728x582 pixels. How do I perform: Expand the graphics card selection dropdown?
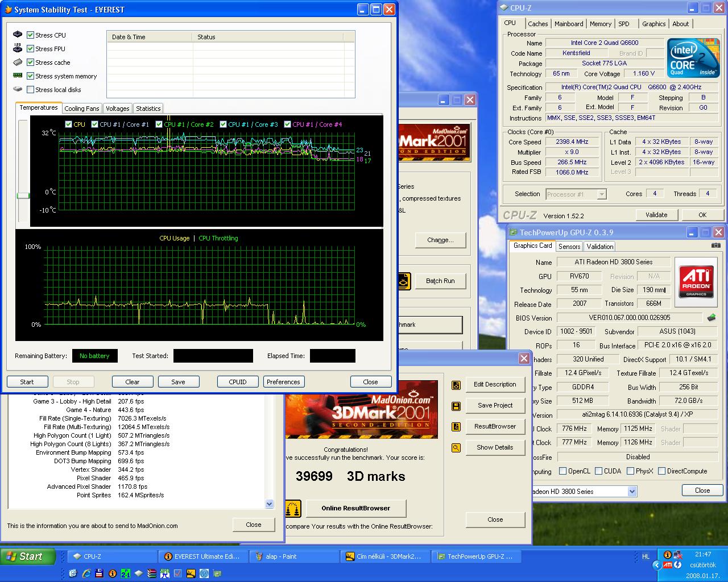click(632, 492)
